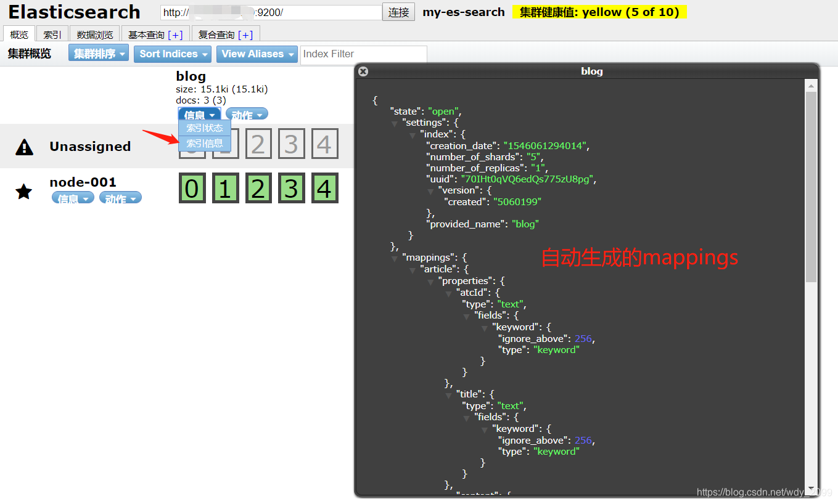This screenshot has width=838, height=504.
Task: Click the "state" value "open"
Action: coord(443,112)
